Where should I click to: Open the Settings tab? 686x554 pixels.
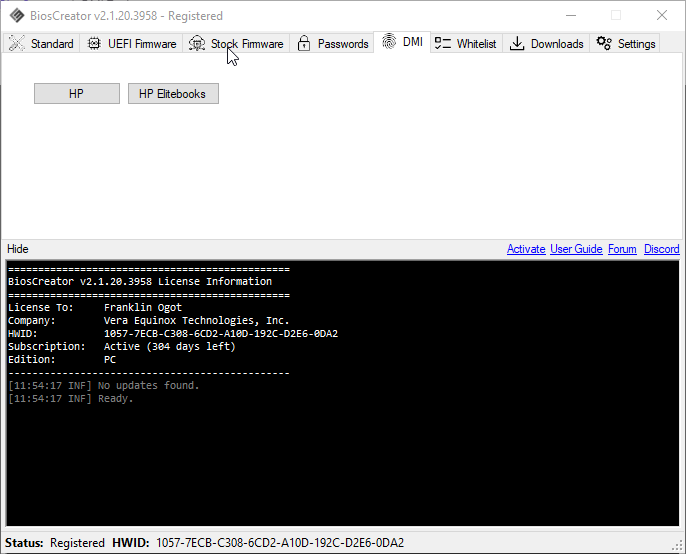click(625, 43)
